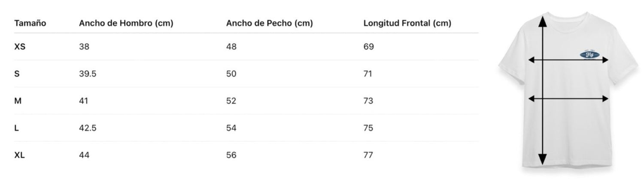
Task: Click the 48 chest width cell
Action: pos(231,47)
